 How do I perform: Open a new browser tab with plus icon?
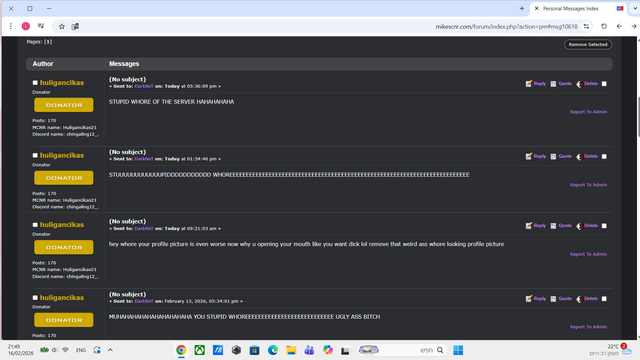coord(522,8)
